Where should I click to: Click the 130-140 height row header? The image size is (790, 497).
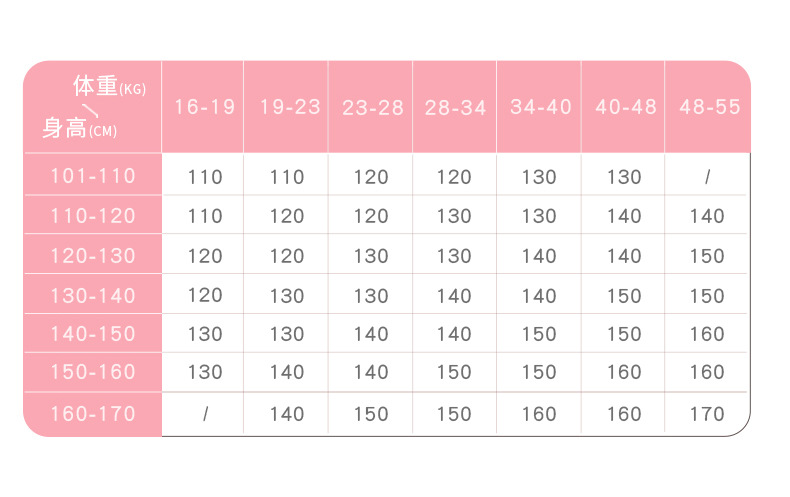coord(93,295)
